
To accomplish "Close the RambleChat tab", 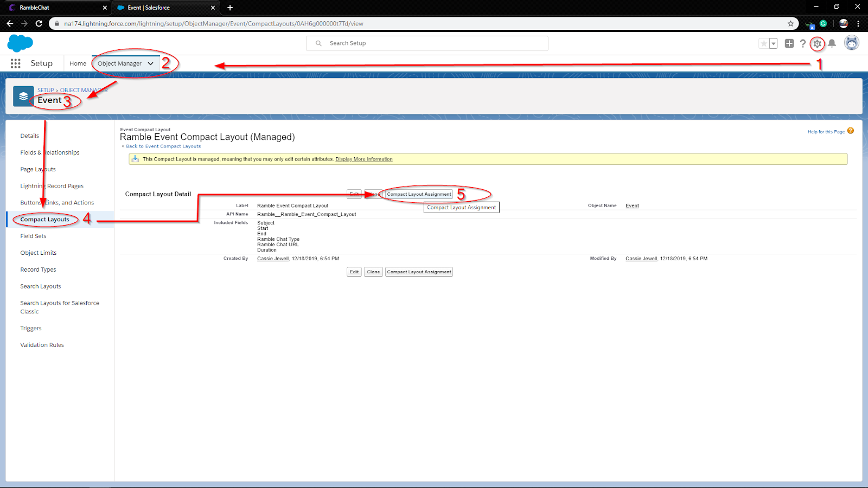I will click(105, 8).
